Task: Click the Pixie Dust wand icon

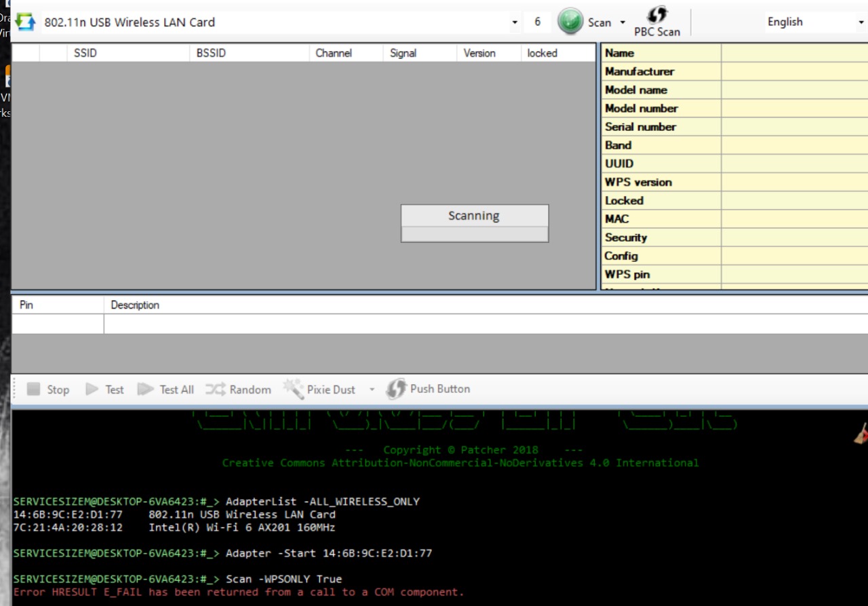Action: click(x=293, y=389)
